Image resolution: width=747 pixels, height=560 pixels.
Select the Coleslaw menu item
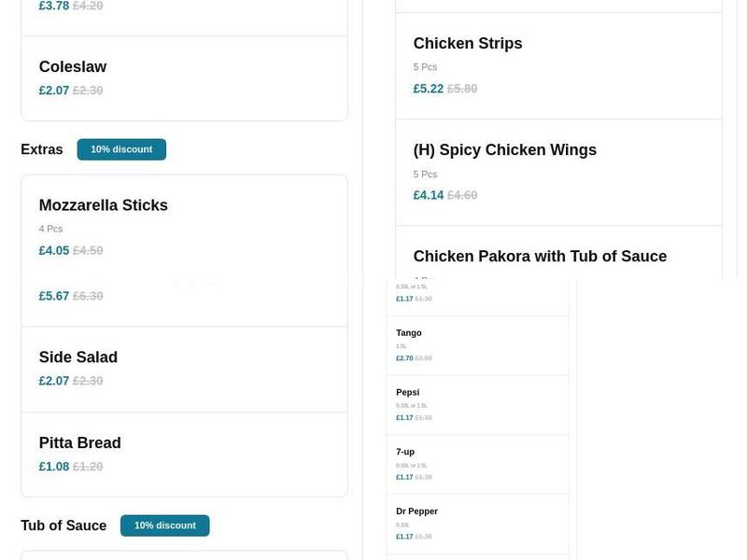coord(73,66)
